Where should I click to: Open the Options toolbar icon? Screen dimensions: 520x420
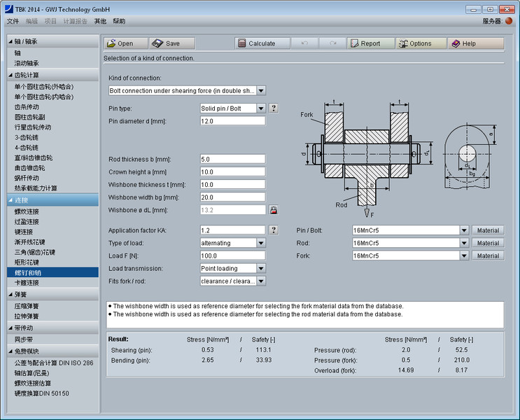click(x=404, y=43)
